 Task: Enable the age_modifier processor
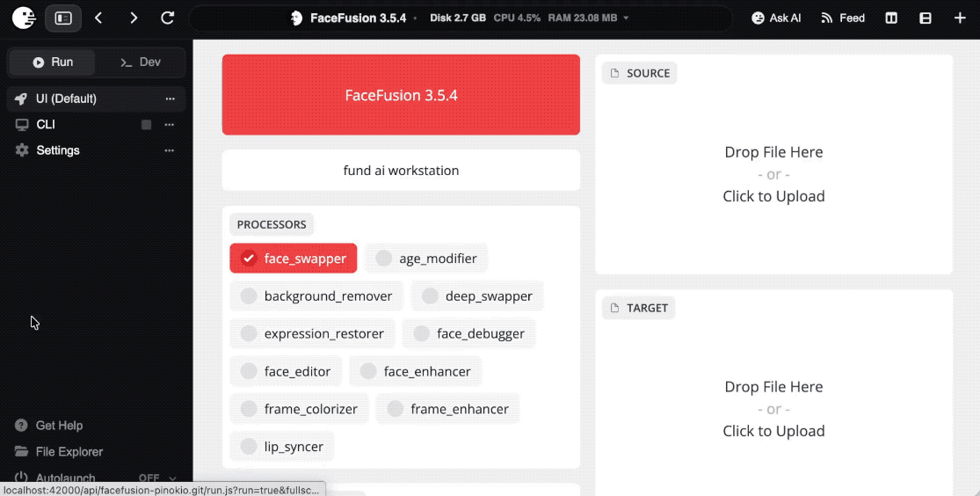(426, 259)
